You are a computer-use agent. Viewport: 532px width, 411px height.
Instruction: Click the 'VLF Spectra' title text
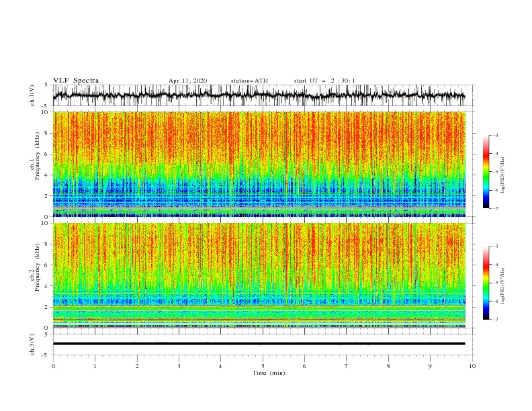coord(76,81)
